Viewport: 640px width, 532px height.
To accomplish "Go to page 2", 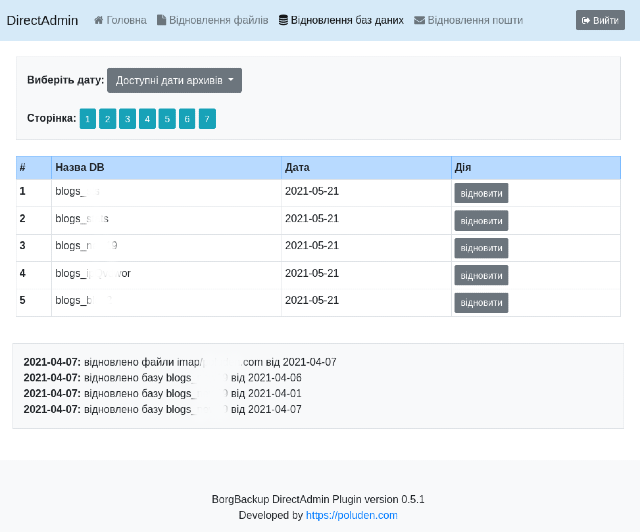I will coord(108,119).
